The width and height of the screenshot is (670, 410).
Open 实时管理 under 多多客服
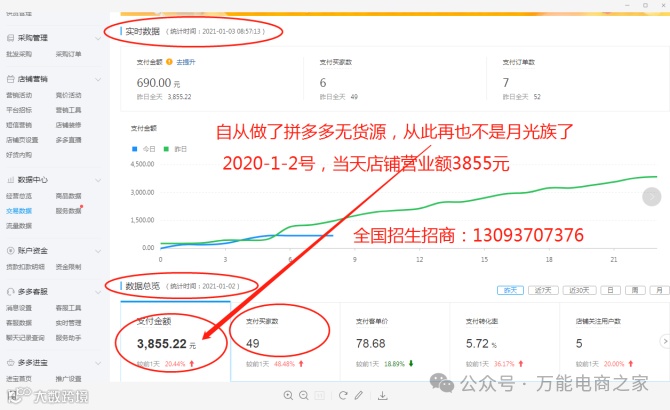point(68,323)
